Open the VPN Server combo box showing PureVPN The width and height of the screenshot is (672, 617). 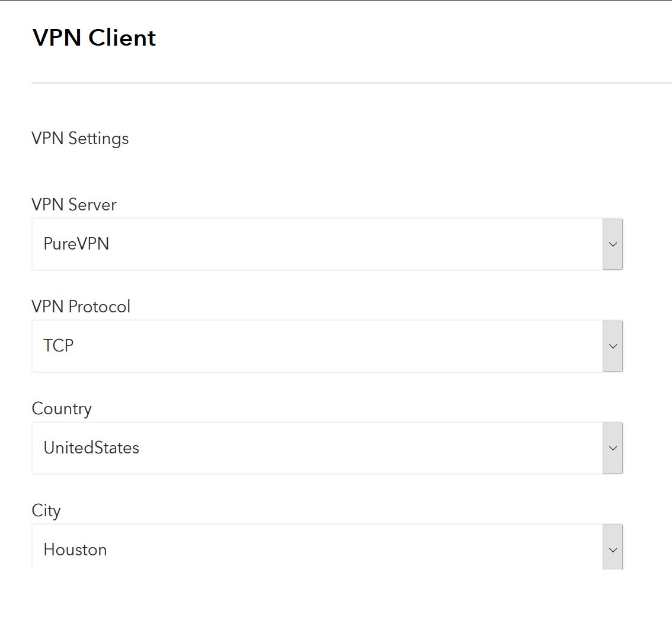pos(327,244)
